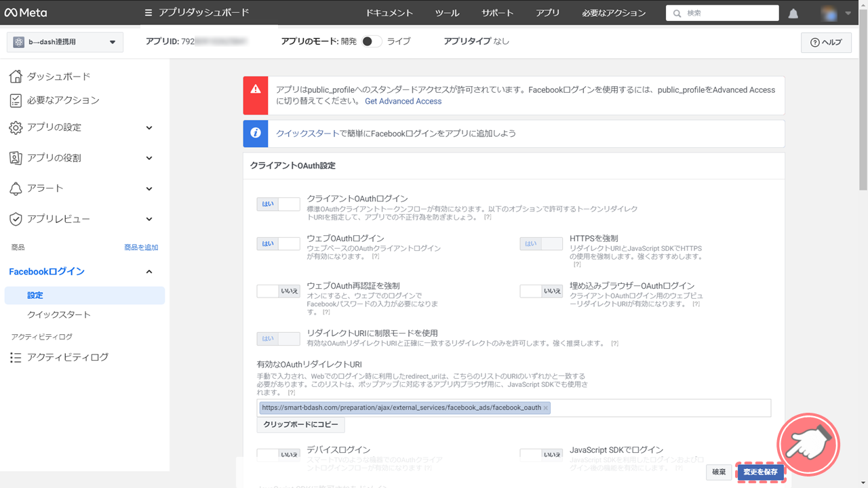The width and height of the screenshot is (868, 488).
Task: Open the アプリ menu
Action: click(548, 13)
